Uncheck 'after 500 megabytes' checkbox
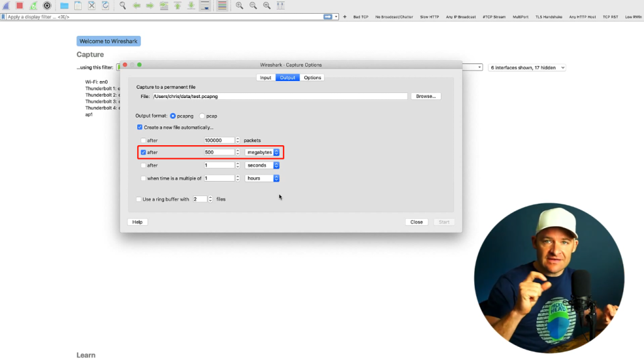 pyautogui.click(x=143, y=152)
